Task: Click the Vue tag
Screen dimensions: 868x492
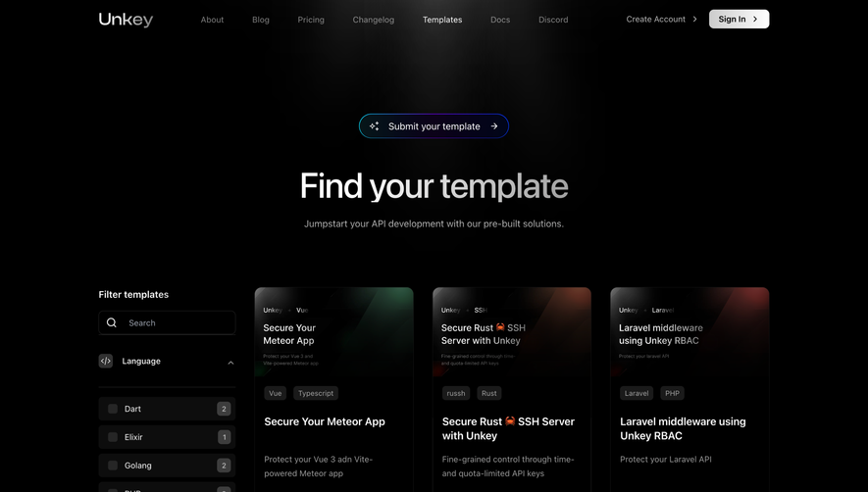Action: (276, 393)
